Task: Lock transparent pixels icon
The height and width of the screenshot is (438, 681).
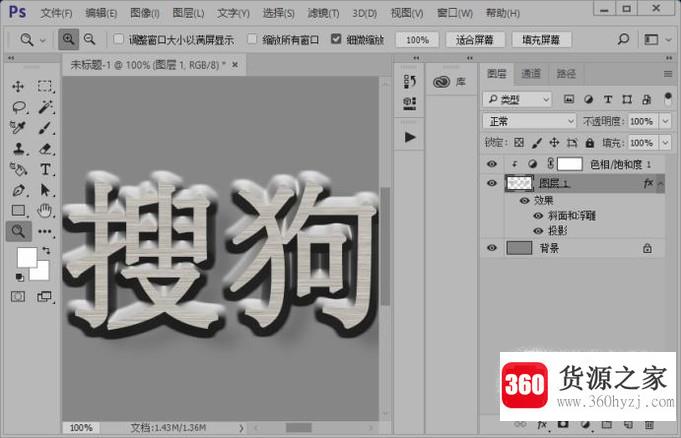Action: (519, 143)
